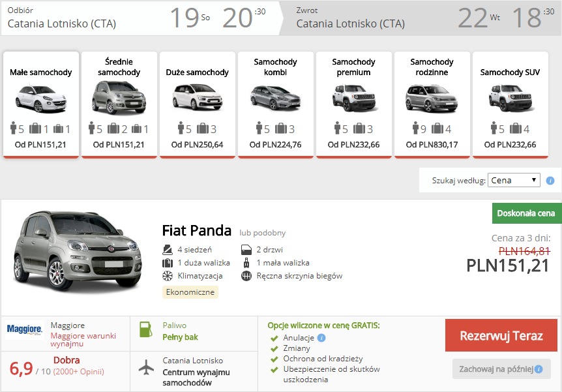Click the snowflake Klimatyzacja icon
The width and height of the screenshot is (562, 392).
point(168,276)
